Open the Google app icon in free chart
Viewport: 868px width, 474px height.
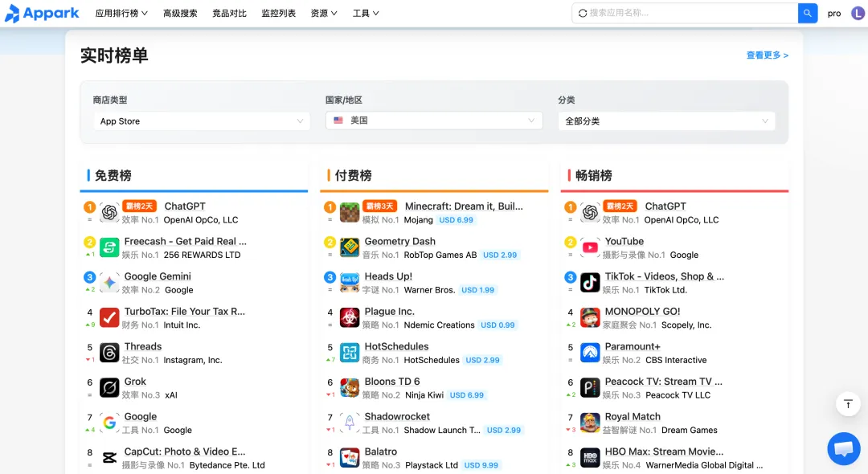click(109, 423)
